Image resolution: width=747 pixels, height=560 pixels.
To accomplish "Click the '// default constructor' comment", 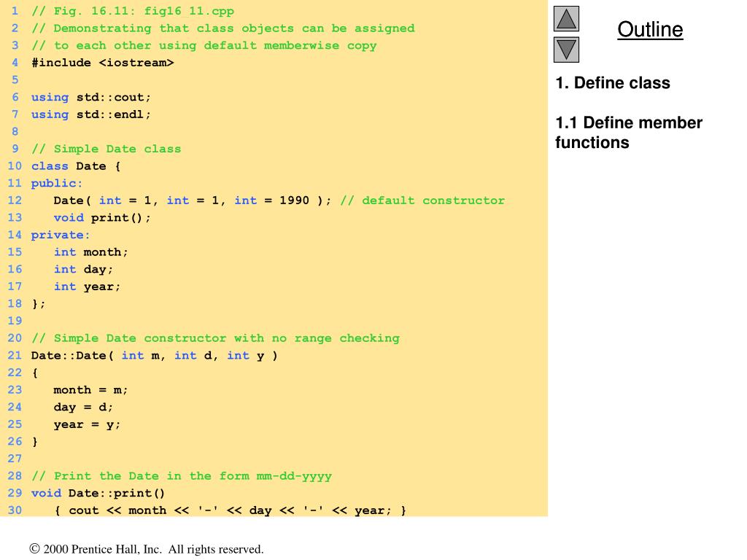I will pyautogui.click(x=422, y=201).
